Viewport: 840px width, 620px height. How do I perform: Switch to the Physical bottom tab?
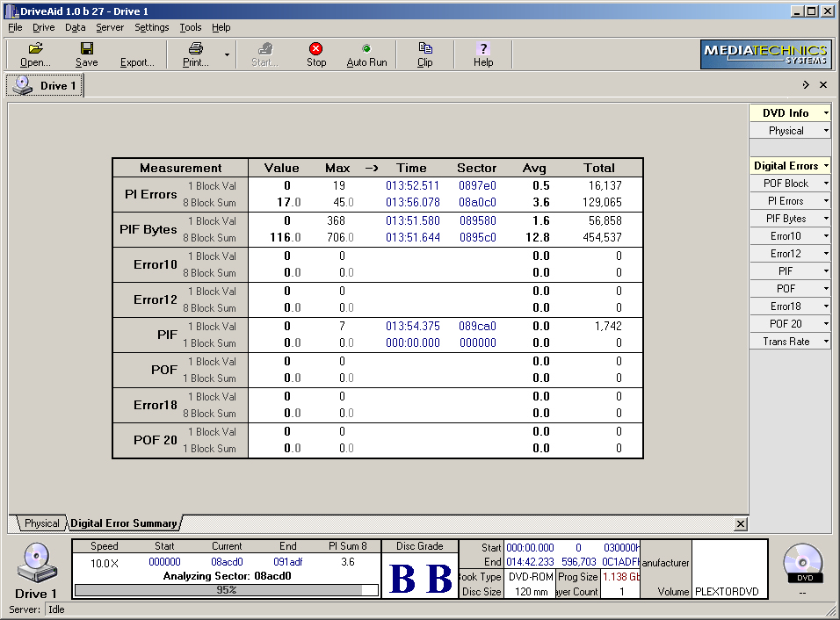pos(41,523)
